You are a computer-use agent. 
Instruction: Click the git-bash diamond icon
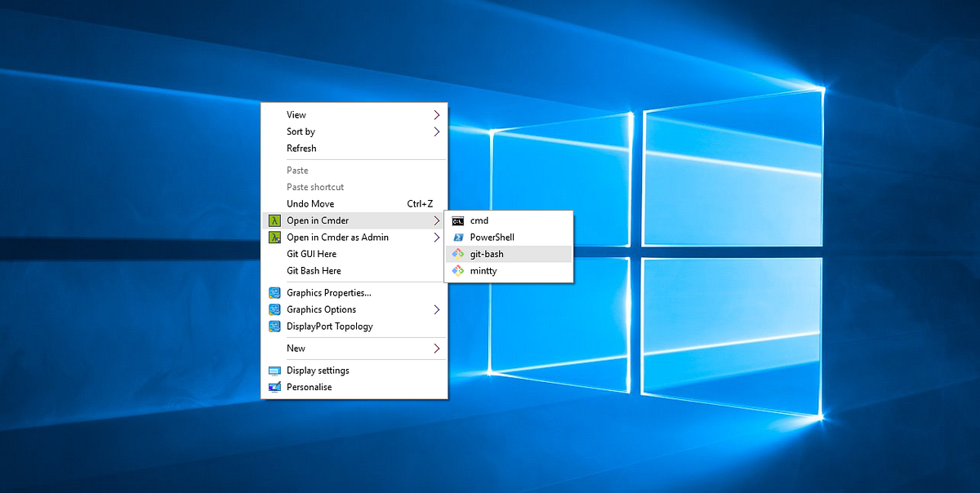458,254
